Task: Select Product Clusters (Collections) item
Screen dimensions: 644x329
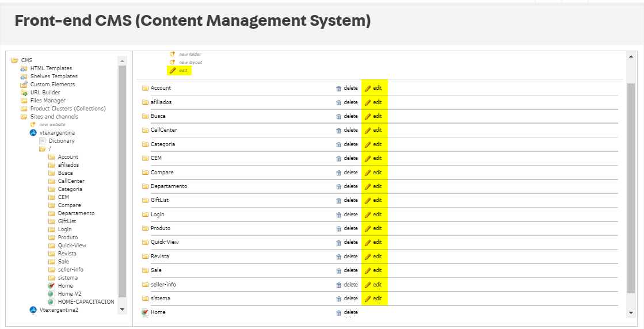Action: (x=68, y=109)
